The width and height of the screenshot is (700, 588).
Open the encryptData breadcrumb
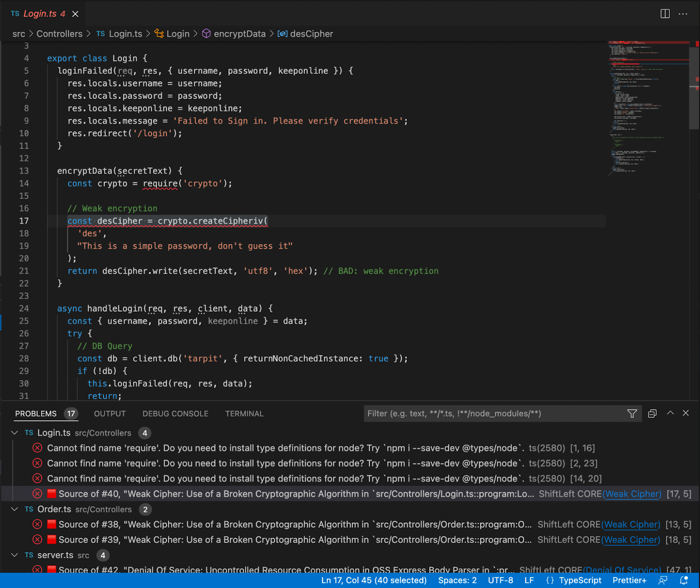[234, 34]
